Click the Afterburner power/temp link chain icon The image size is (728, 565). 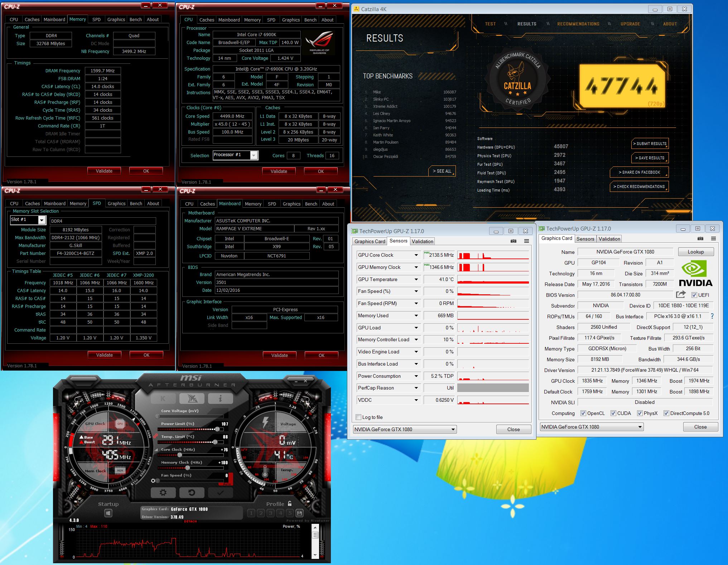156,436
